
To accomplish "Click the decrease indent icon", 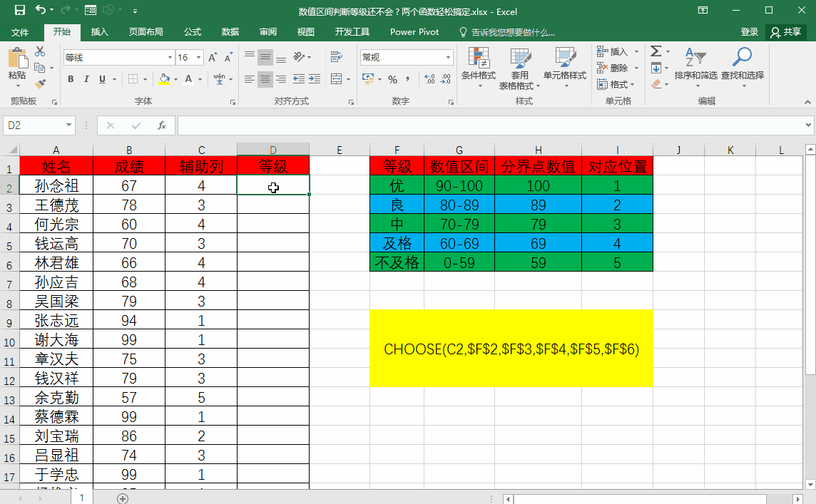I will 299,79.
